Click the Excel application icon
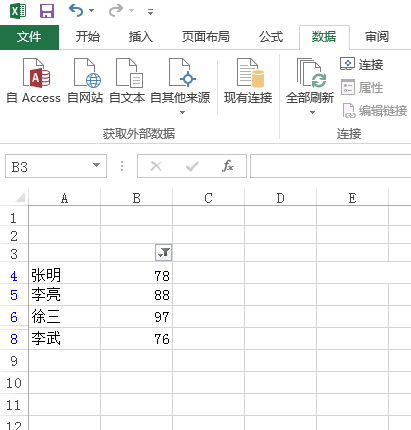 pos(18,11)
